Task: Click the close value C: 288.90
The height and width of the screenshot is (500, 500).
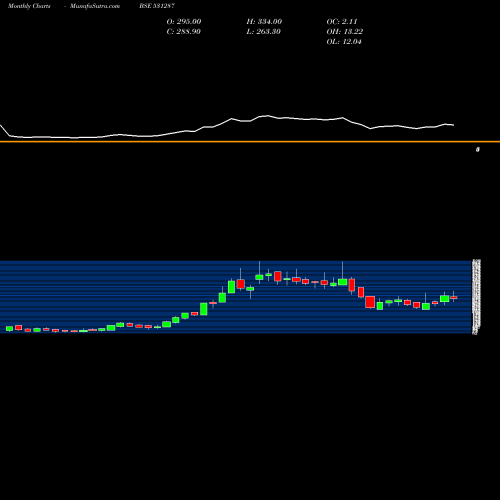Action: pyautogui.click(x=184, y=32)
